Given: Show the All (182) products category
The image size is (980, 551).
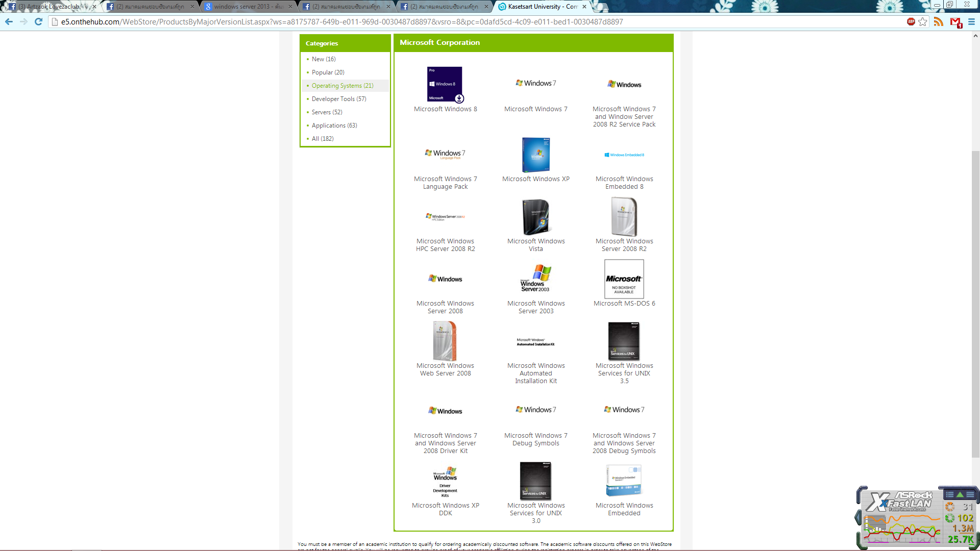Looking at the screenshot, I should pos(323,139).
